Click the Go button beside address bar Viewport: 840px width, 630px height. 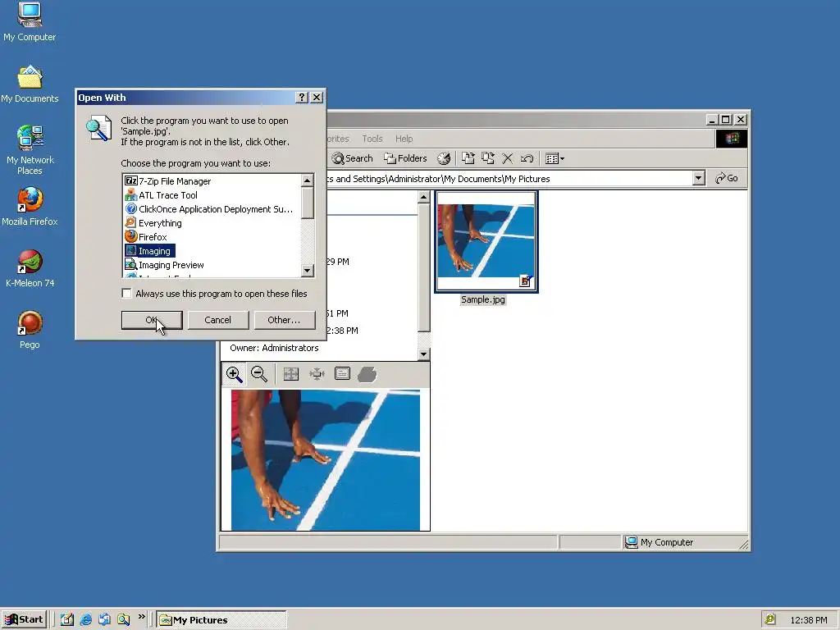(x=727, y=178)
